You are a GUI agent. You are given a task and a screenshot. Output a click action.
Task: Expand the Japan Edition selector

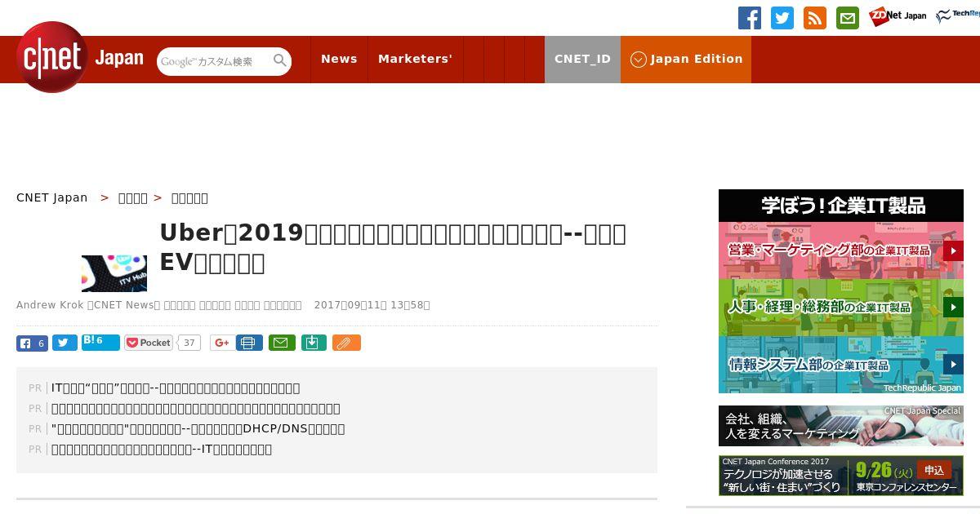click(686, 59)
